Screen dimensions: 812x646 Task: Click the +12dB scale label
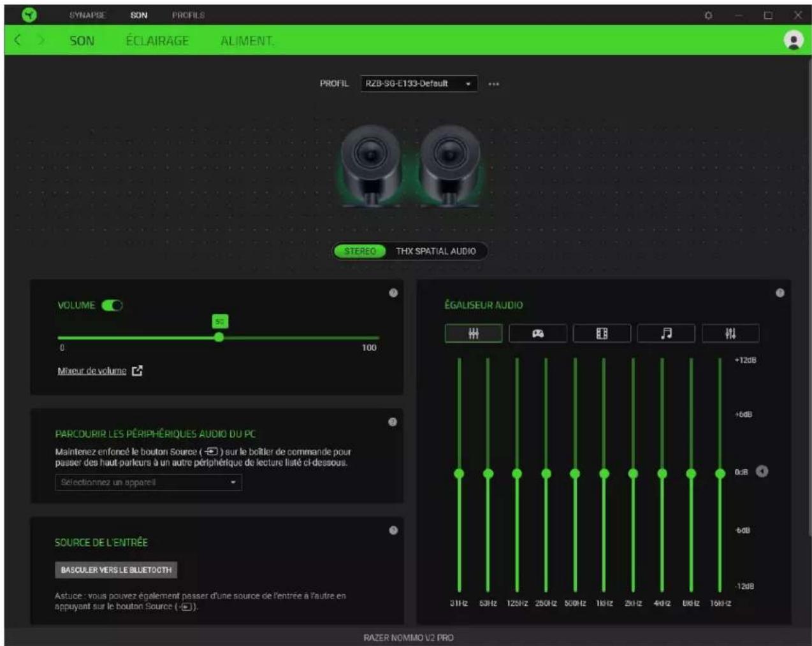(745, 360)
